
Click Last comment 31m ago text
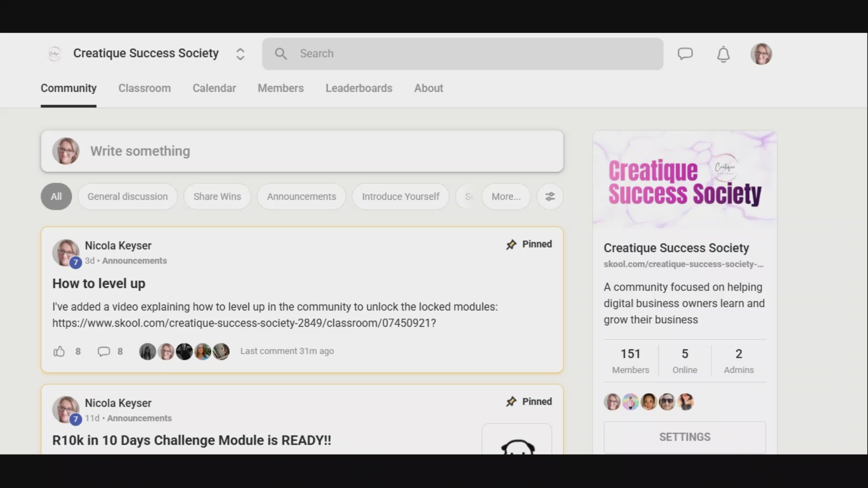[287, 351]
